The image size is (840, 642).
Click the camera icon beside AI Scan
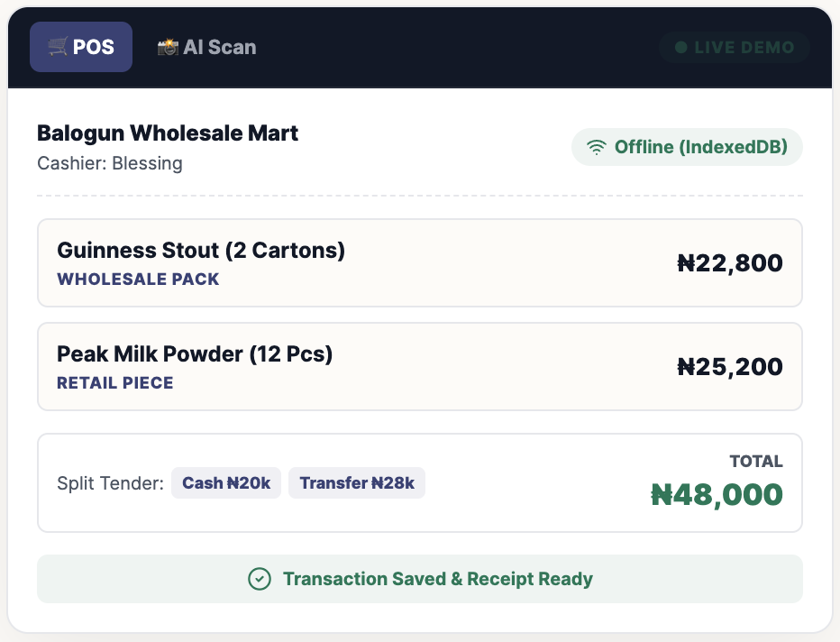168,47
